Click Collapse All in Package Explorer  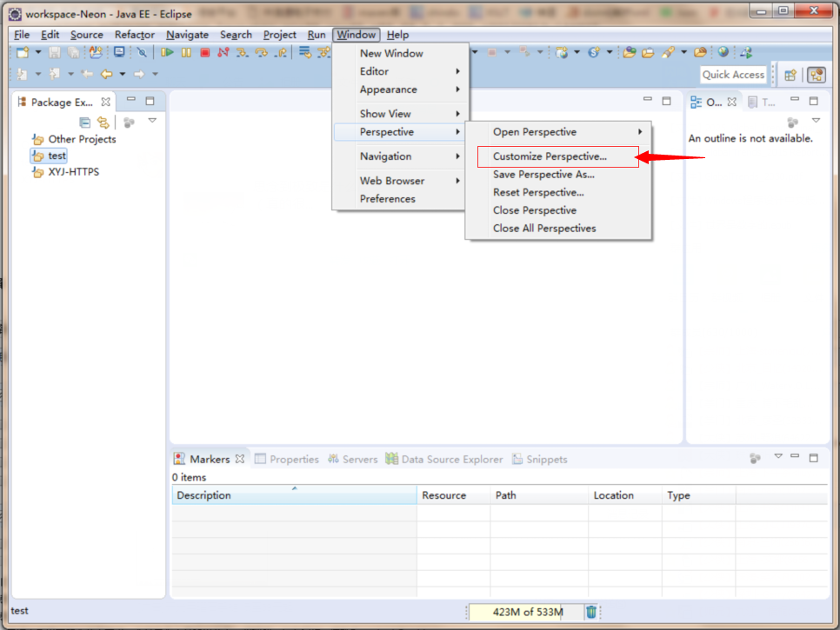pyautogui.click(x=84, y=123)
